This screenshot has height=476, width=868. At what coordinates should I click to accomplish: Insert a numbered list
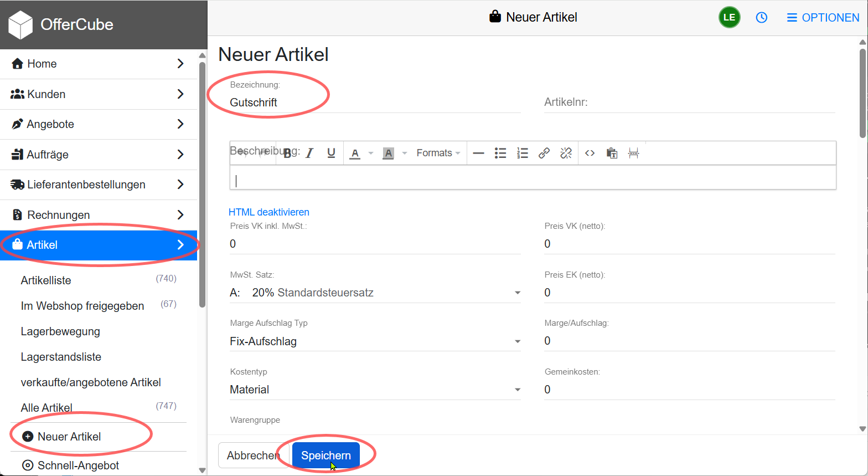pyautogui.click(x=523, y=153)
